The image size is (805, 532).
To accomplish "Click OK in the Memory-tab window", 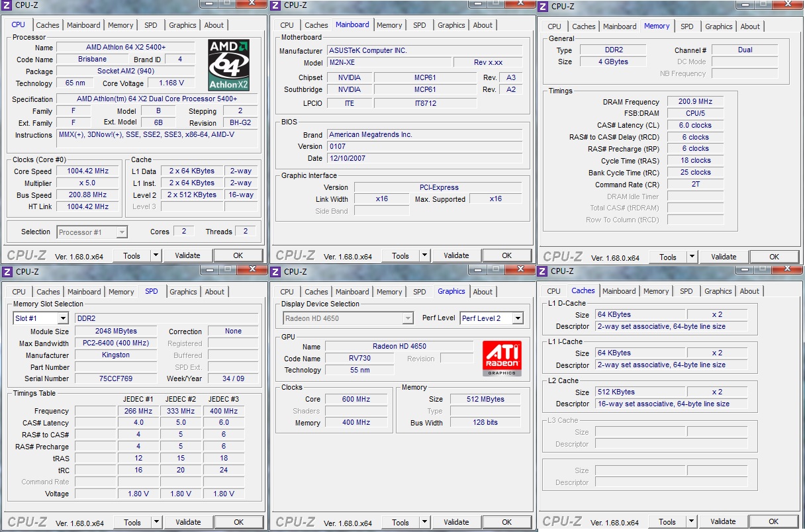I will click(x=774, y=257).
